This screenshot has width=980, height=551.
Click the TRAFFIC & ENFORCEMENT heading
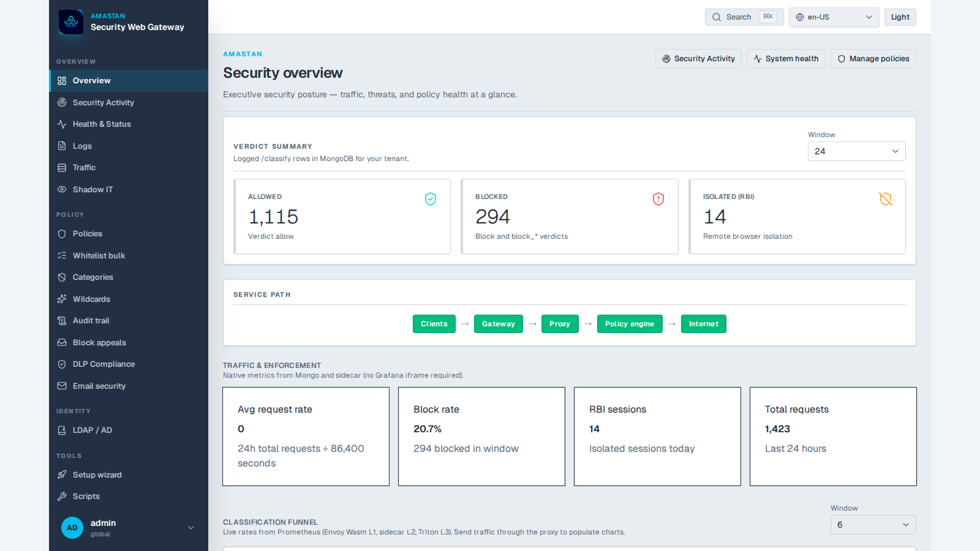272,365
